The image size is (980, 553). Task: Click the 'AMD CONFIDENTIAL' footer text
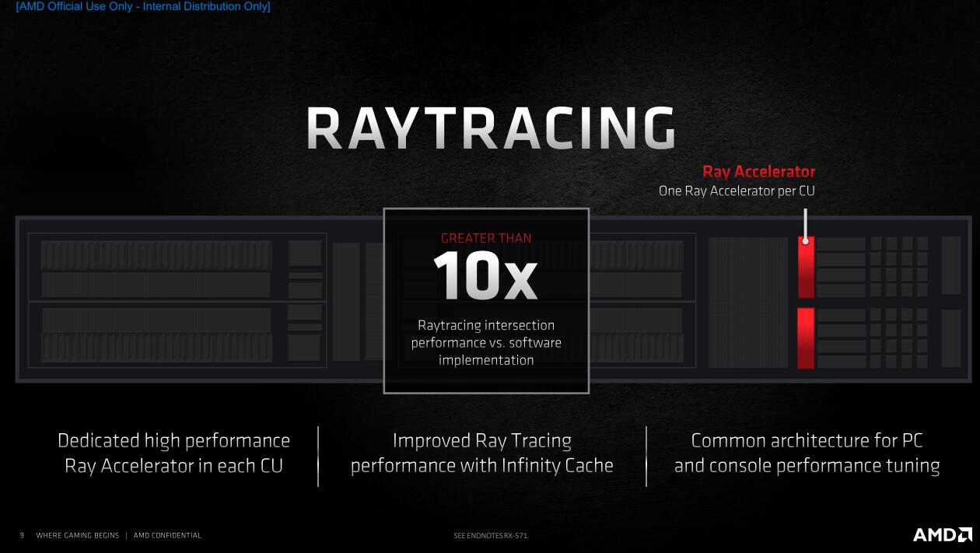point(167,536)
